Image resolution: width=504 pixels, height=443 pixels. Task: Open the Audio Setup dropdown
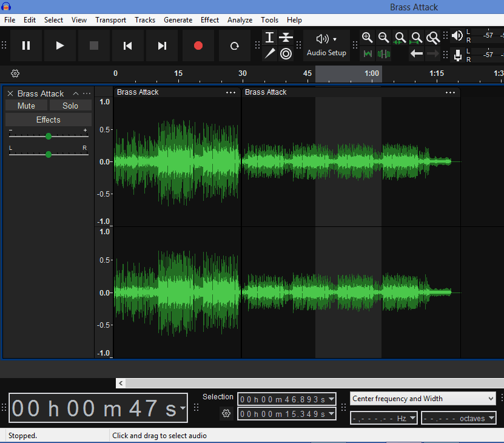coord(326,46)
